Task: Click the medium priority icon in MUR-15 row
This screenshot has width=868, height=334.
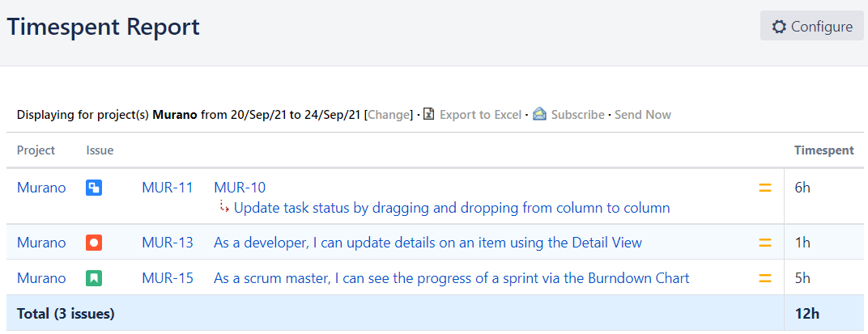Action: (x=764, y=278)
